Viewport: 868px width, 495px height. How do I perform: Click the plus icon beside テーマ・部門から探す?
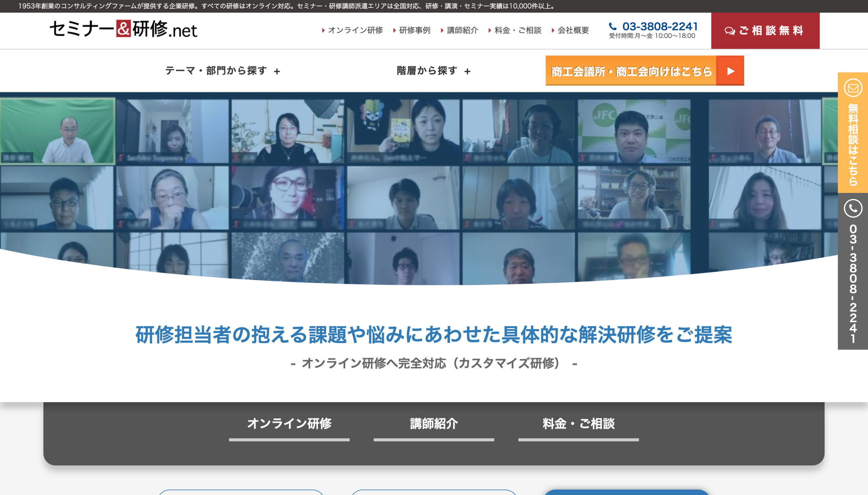point(277,72)
